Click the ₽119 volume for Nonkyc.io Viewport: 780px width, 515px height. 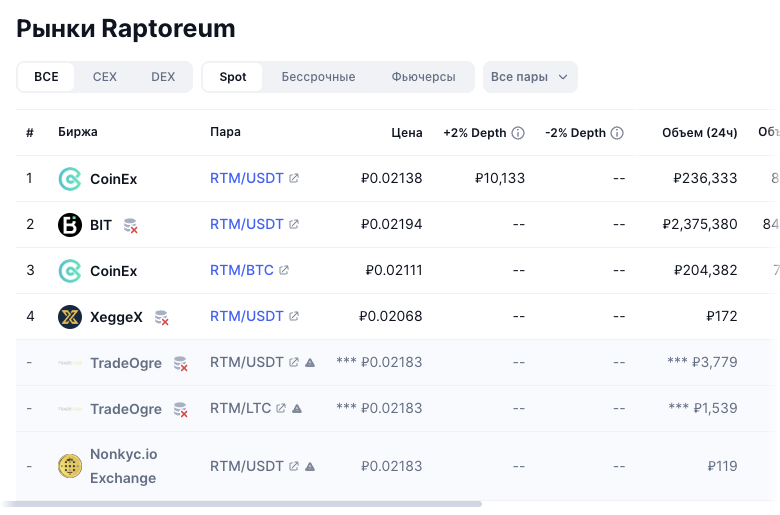(722, 466)
